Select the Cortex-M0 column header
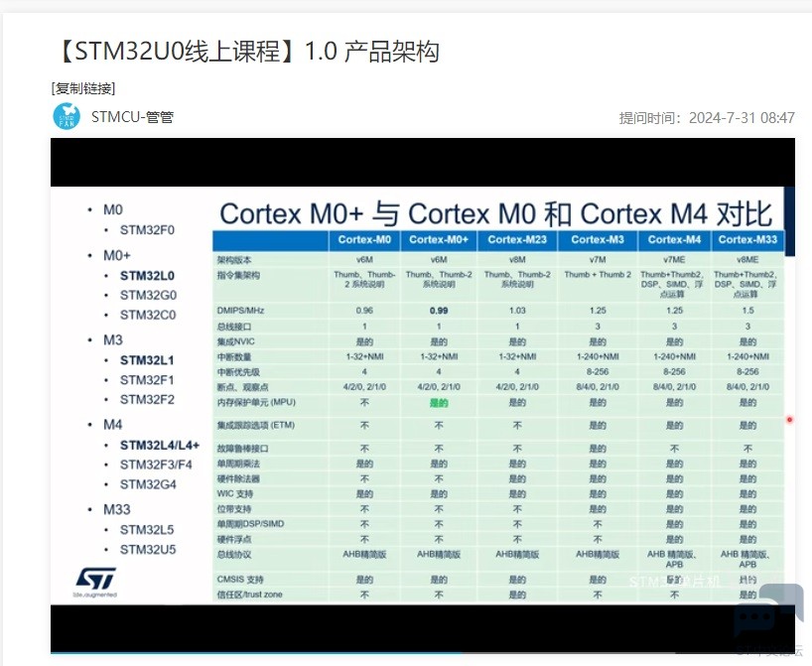This screenshot has width=812, height=666. (364, 239)
